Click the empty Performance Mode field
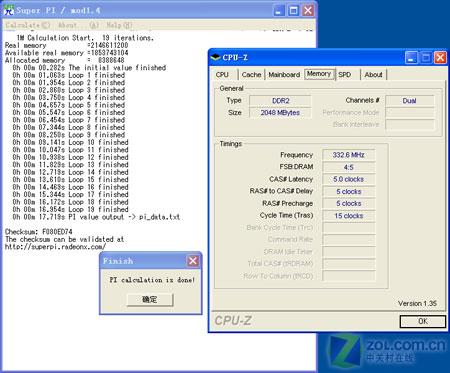Image resolution: width=450 pixels, height=373 pixels. (410, 113)
